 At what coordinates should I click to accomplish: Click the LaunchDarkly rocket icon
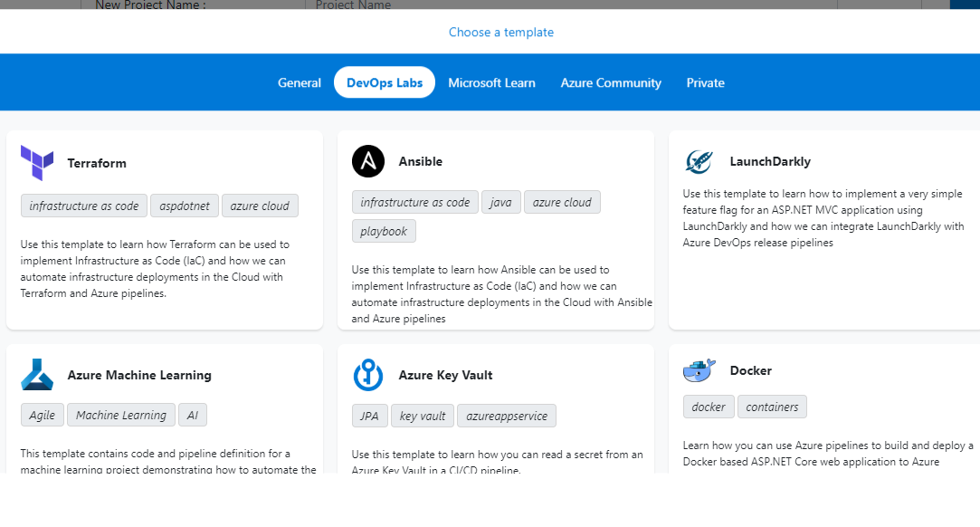pos(699,161)
